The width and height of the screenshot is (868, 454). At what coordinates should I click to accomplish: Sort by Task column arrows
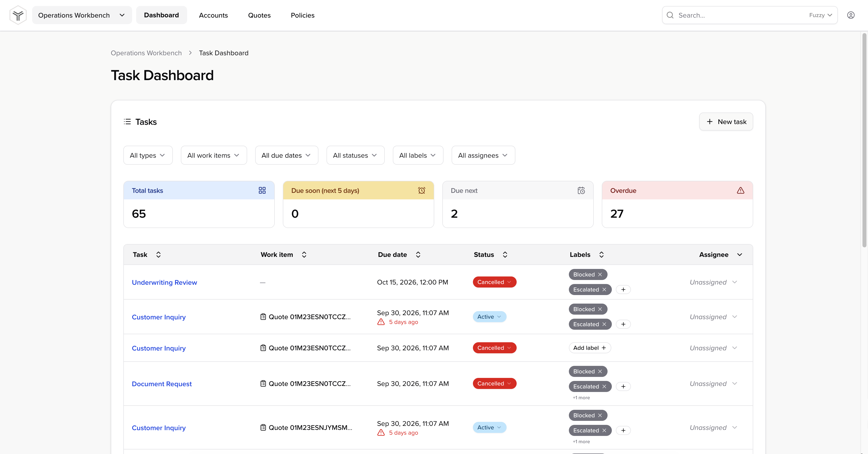coord(158,255)
